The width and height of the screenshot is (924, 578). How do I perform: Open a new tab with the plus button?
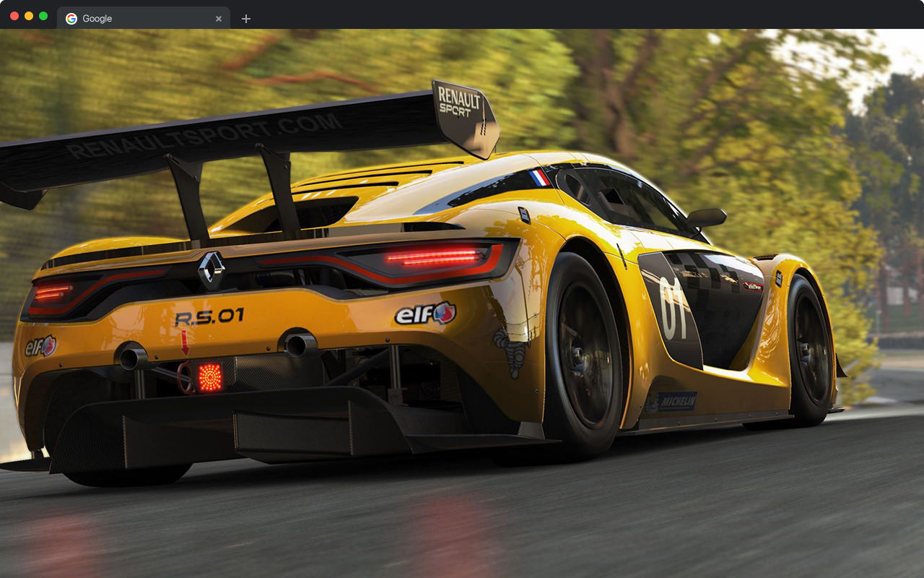coord(246,19)
